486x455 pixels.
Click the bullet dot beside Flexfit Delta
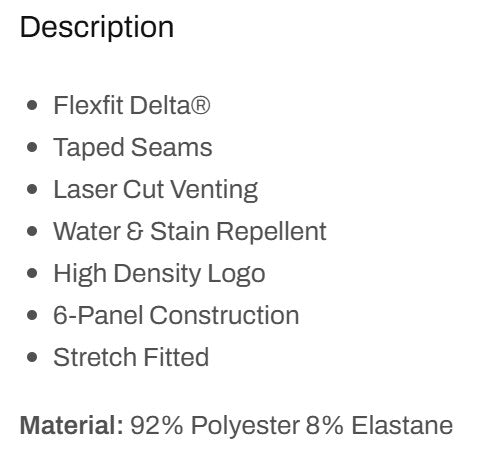[x=32, y=105]
